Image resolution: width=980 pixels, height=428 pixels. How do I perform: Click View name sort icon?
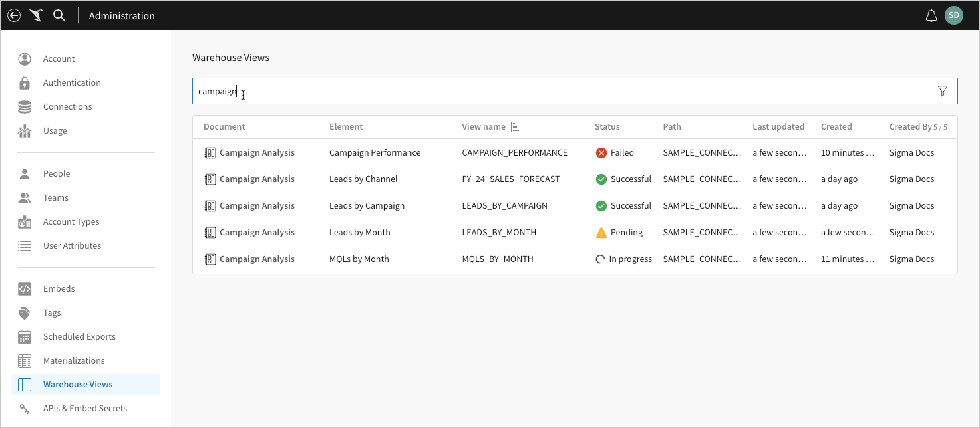point(515,127)
